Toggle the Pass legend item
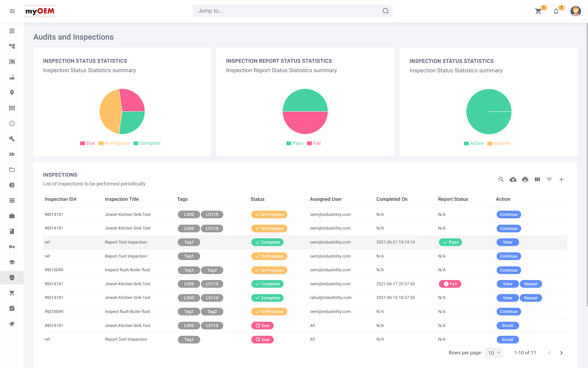Image resolution: width=588 pixels, height=368 pixels. [295, 143]
